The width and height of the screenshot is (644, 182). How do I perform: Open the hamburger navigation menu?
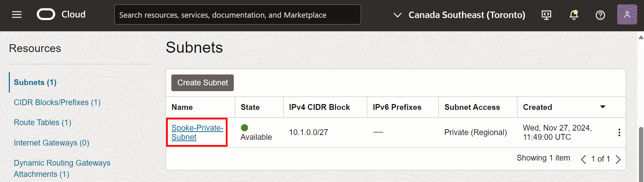coord(17,15)
